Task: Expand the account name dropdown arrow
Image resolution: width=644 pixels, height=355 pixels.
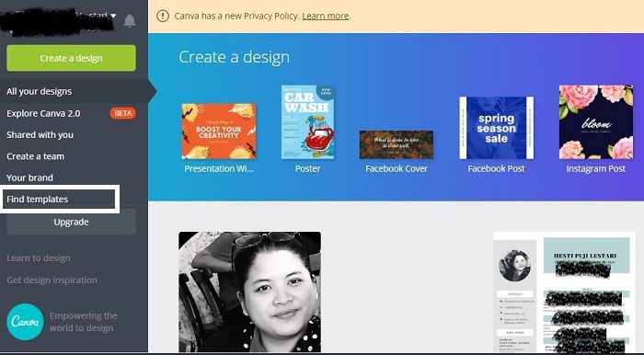Action: [x=113, y=16]
